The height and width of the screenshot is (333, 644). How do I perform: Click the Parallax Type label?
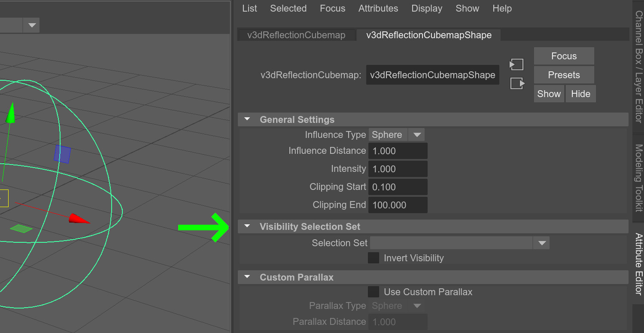337,306
